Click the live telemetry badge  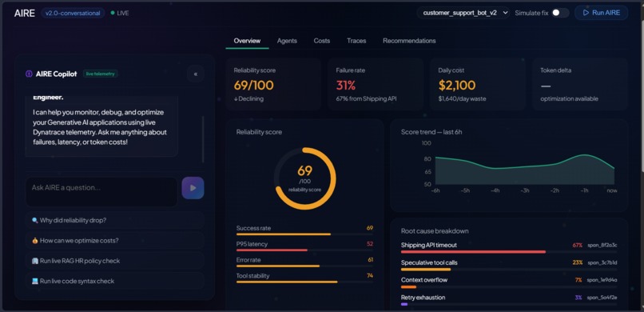tap(100, 74)
